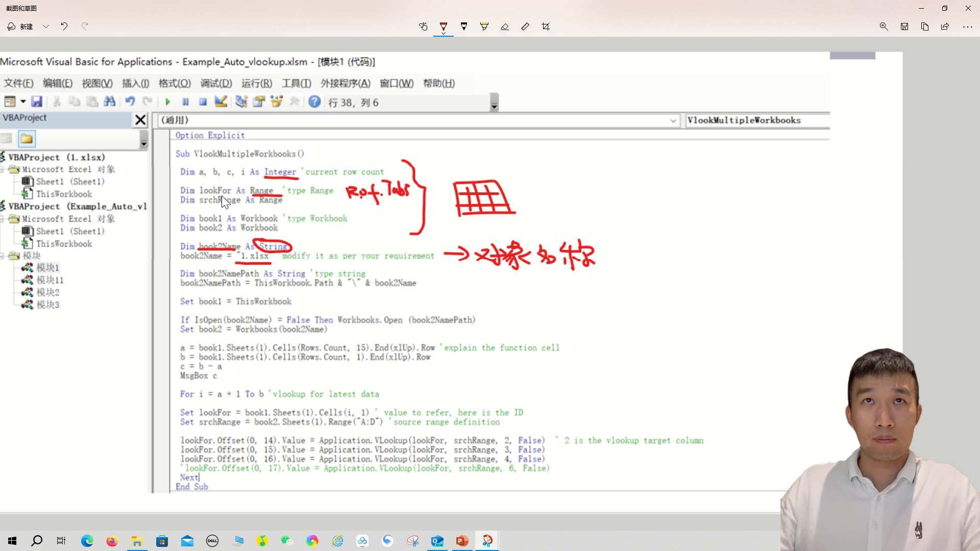Open Firefox from the taskbar
The image size is (980, 551).
(x=112, y=541)
